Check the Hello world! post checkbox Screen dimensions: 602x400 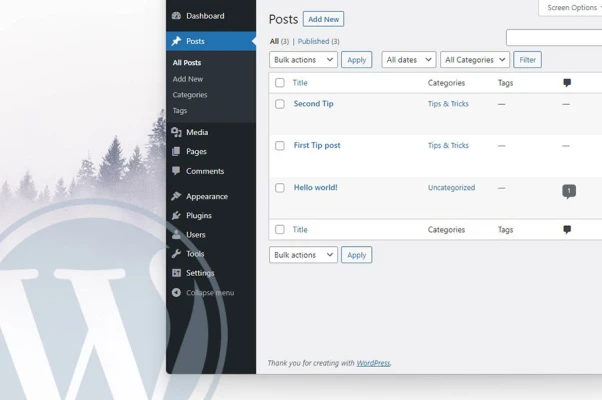280,188
